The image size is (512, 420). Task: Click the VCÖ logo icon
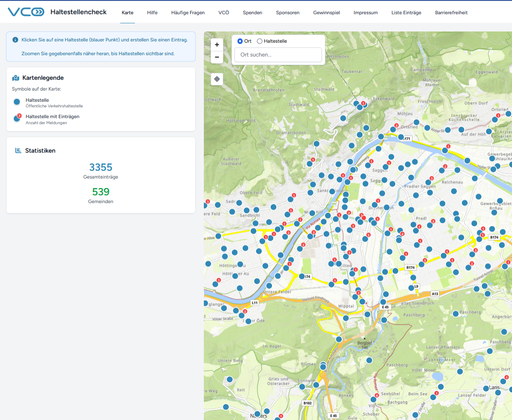26,12
